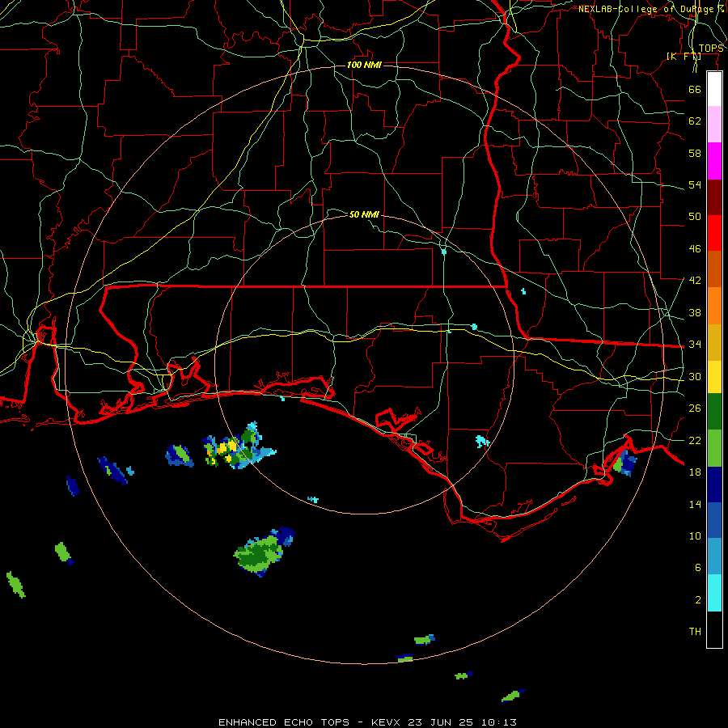This screenshot has height=728, width=728.
Task: Click the "42" legend value
Action: [x=695, y=281]
